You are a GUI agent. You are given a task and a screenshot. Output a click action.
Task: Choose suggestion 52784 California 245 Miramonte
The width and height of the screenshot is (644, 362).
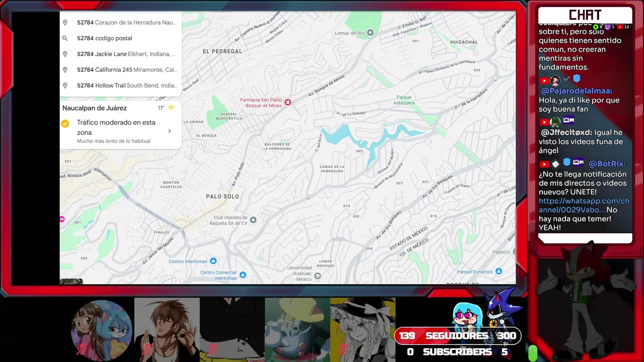[121, 70]
